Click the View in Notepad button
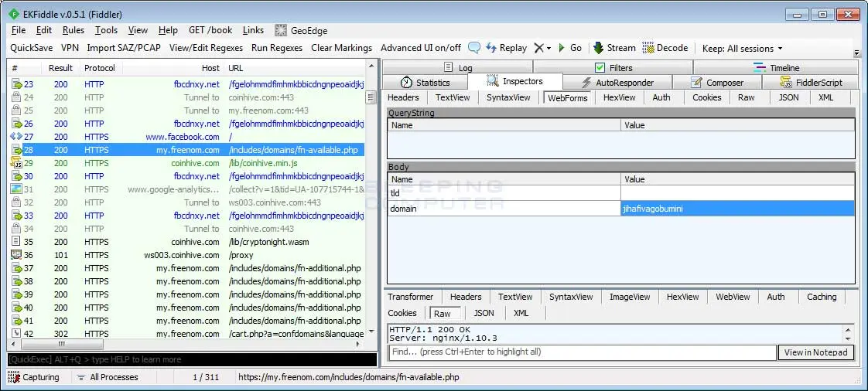 815,352
